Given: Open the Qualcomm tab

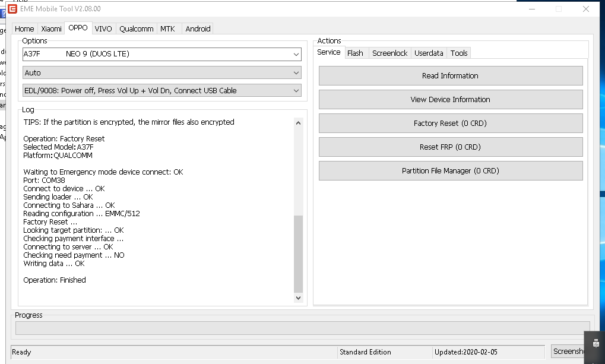Looking at the screenshot, I should pos(136,29).
